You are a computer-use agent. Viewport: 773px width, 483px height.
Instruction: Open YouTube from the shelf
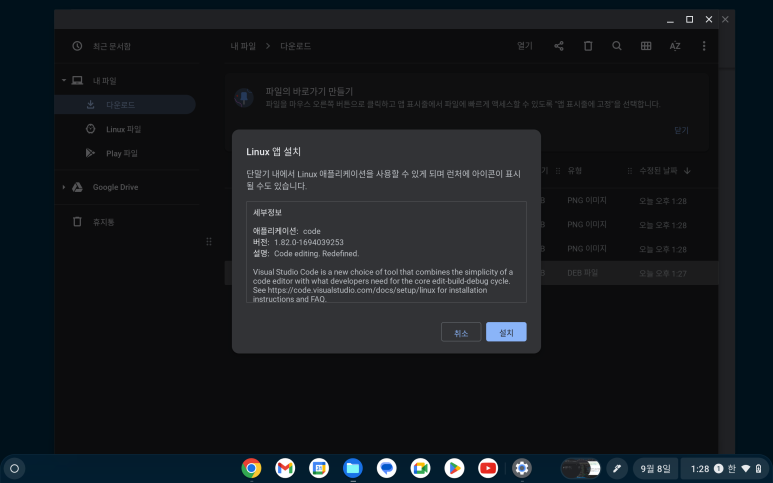click(488, 468)
